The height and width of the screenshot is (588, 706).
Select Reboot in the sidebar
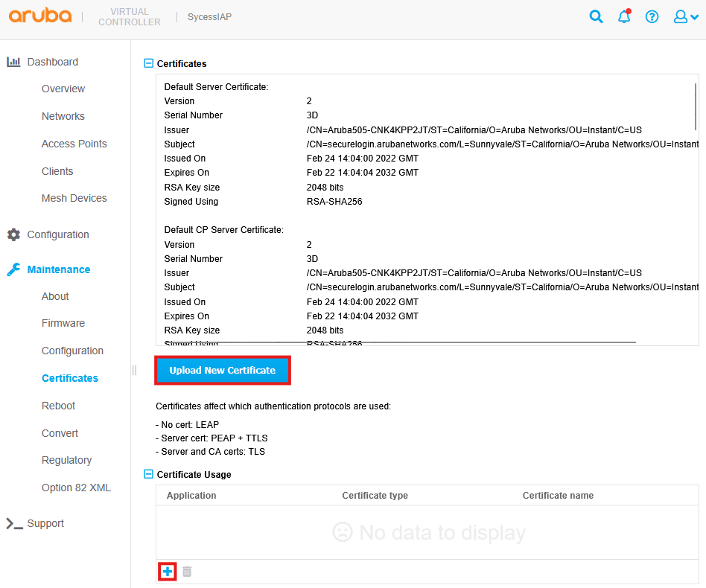(x=58, y=406)
